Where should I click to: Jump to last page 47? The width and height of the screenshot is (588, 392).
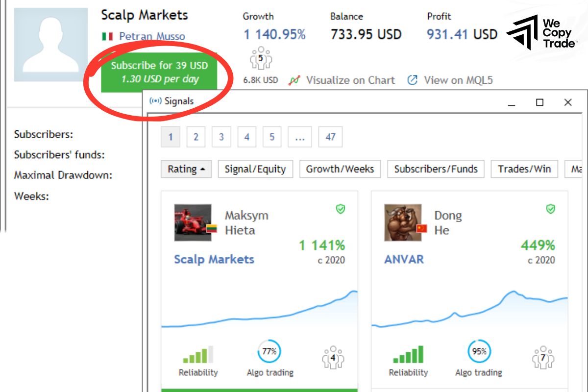[x=330, y=137]
